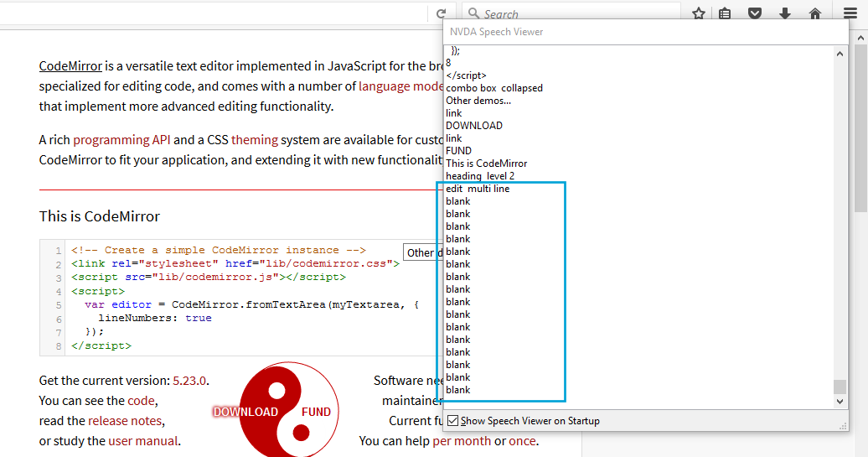Open the Firefox hamburger menu
The width and height of the screenshot is (868, 457).
(x=850, y=13)
